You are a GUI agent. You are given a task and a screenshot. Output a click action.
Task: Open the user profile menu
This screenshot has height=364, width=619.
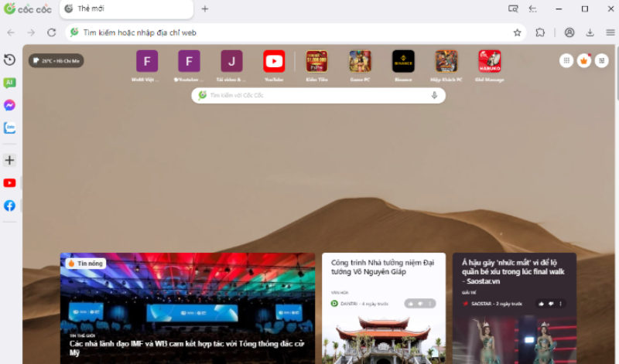click(569, 32)
